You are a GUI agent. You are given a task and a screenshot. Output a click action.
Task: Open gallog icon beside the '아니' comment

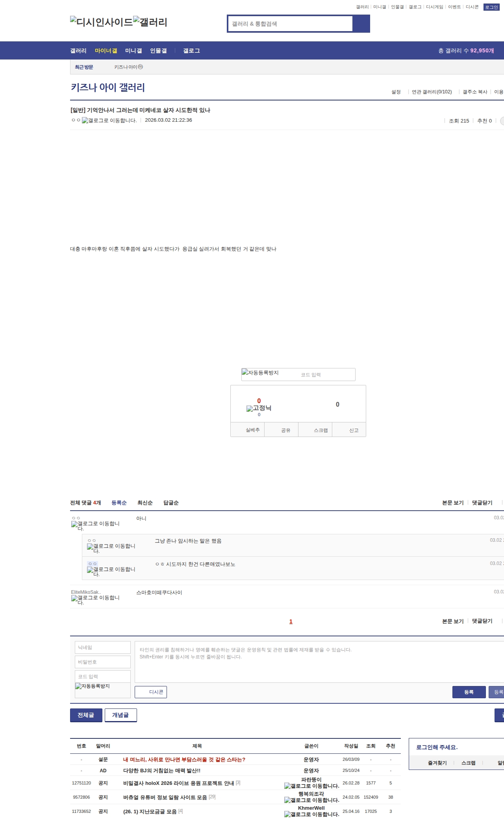tap(95, 526)
